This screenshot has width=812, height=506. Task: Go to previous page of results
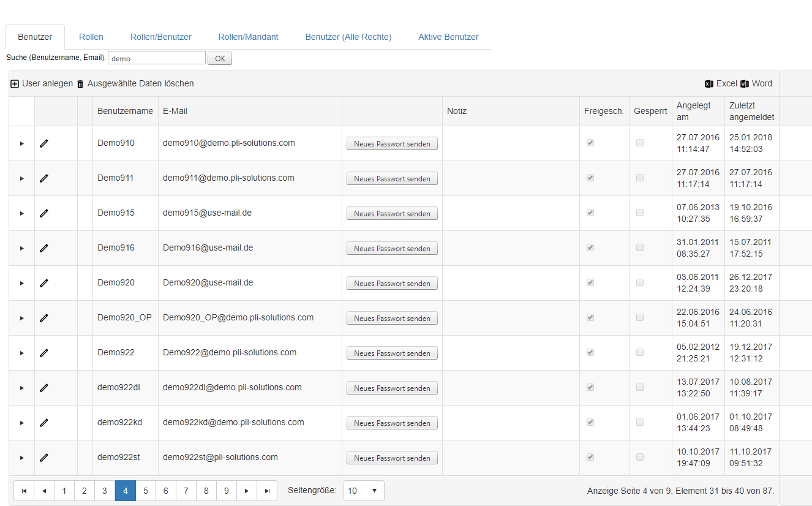coord(44,491)
